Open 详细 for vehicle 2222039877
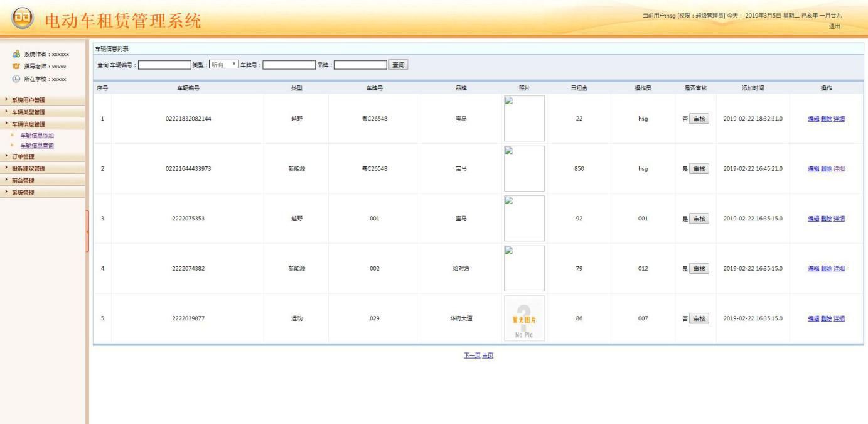Viewport: 868px width, 424px height. 839,318
